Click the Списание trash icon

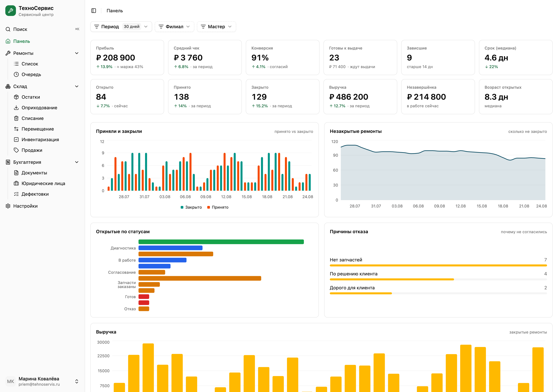point(16,118)
